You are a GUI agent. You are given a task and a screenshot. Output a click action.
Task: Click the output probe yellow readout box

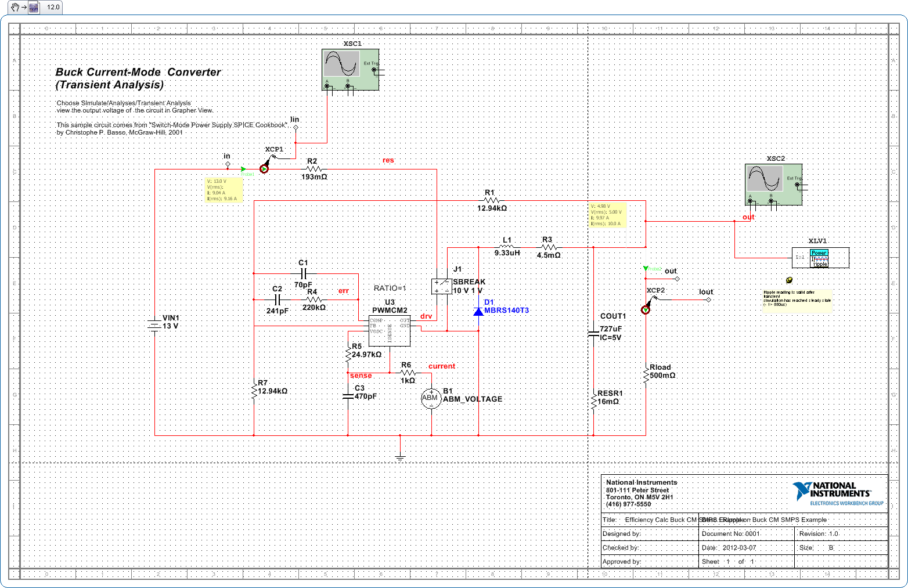pos(608,215)
